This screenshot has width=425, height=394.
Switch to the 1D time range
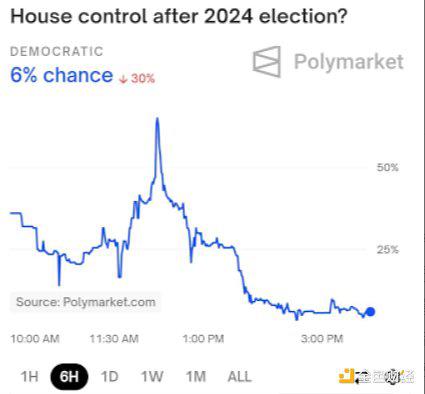(x=109, y=377)
